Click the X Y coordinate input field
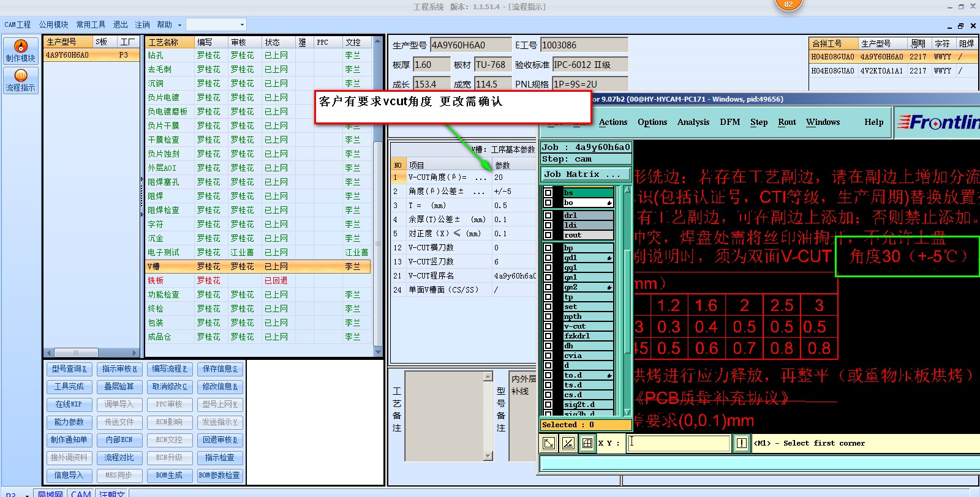This screenshot has height=497, width=980. tap(679, 443)
